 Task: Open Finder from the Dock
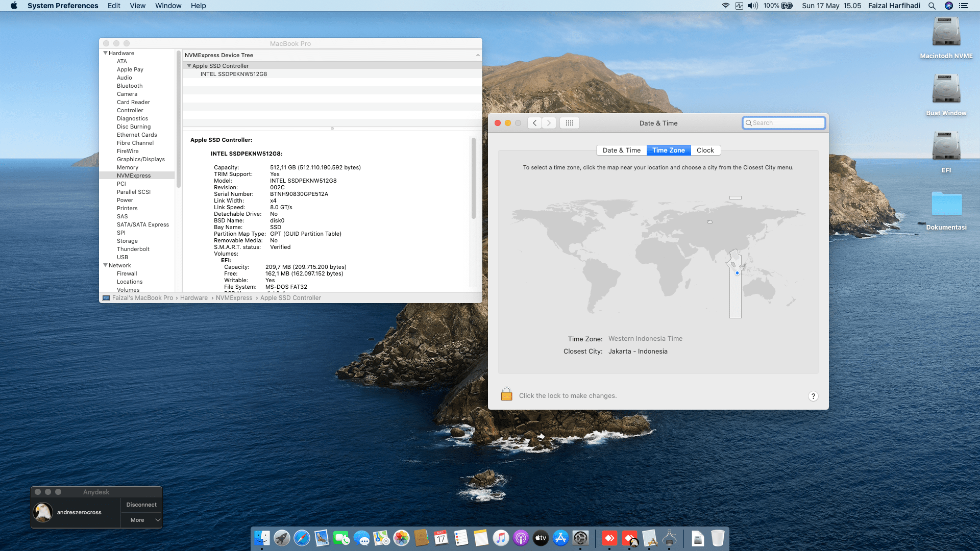pos(262,538)
